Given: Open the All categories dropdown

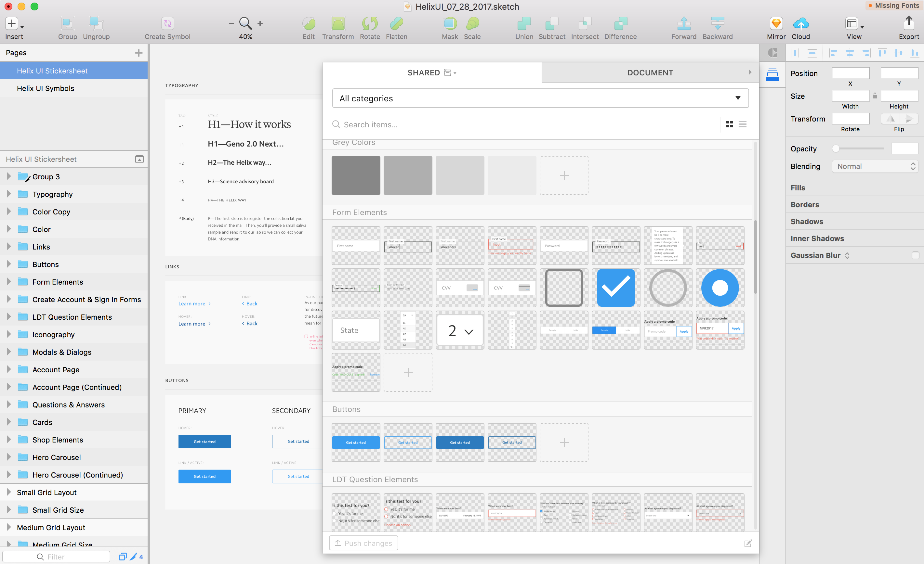Looking at the screenshot, I should pos(540,98).
